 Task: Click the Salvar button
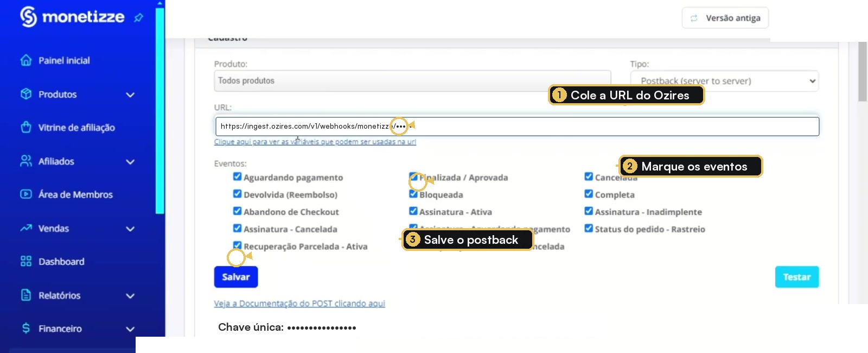[236, 277]
